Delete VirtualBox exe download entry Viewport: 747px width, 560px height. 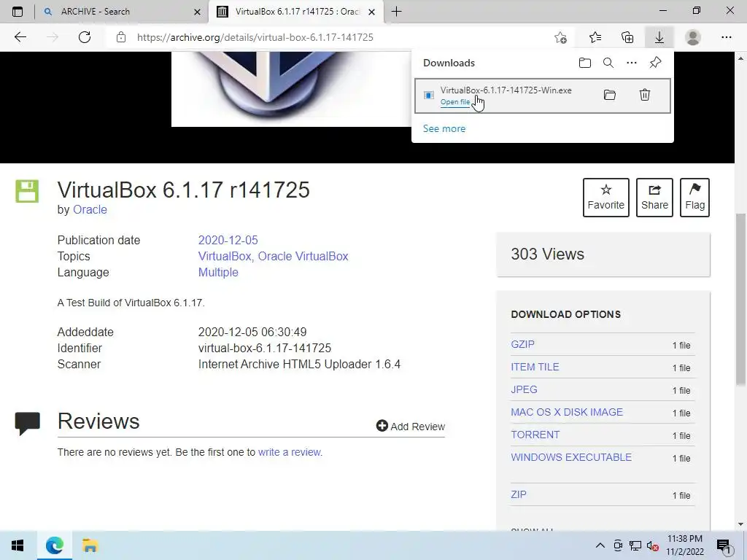645,95
